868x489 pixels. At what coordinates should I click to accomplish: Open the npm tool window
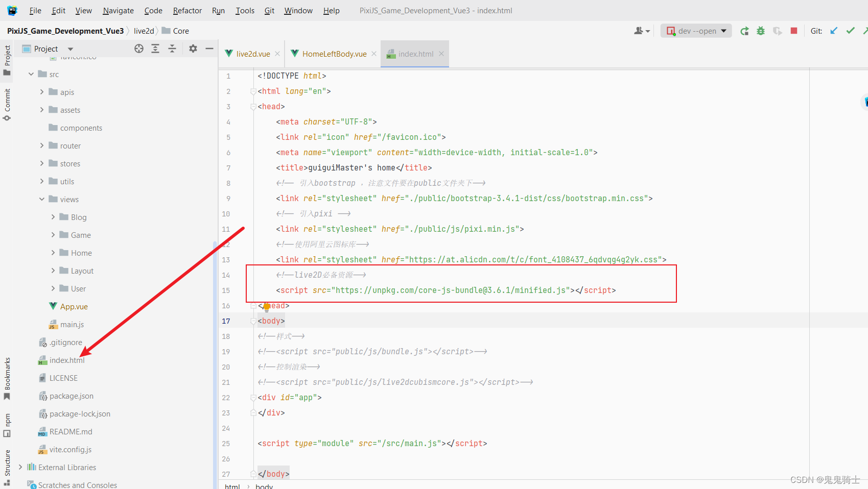7,425
